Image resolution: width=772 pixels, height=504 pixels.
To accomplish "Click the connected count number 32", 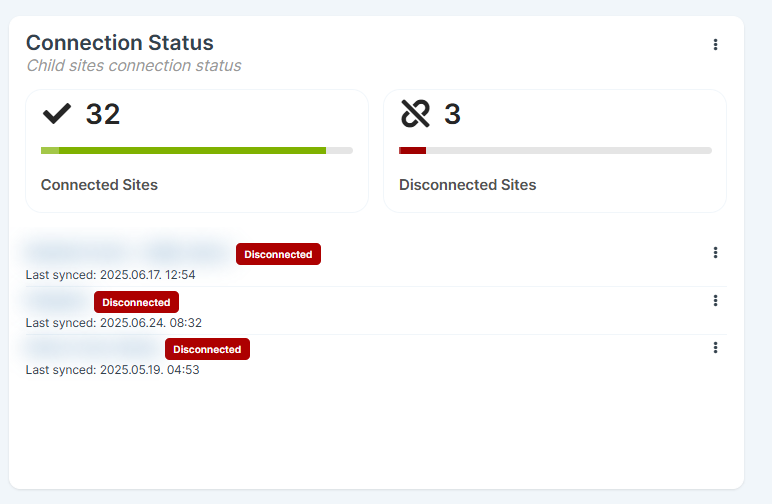I will (103, 114).
